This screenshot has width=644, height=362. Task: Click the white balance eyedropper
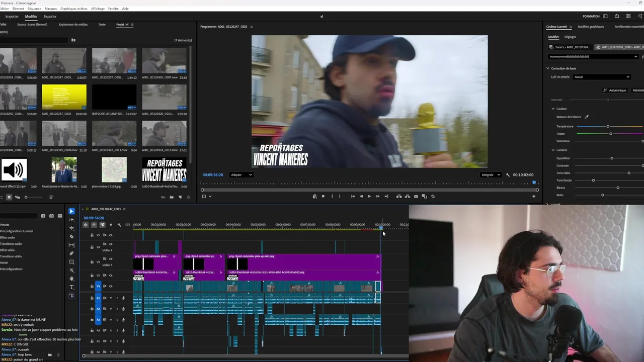pyautogui.click(x=586, y=117)
